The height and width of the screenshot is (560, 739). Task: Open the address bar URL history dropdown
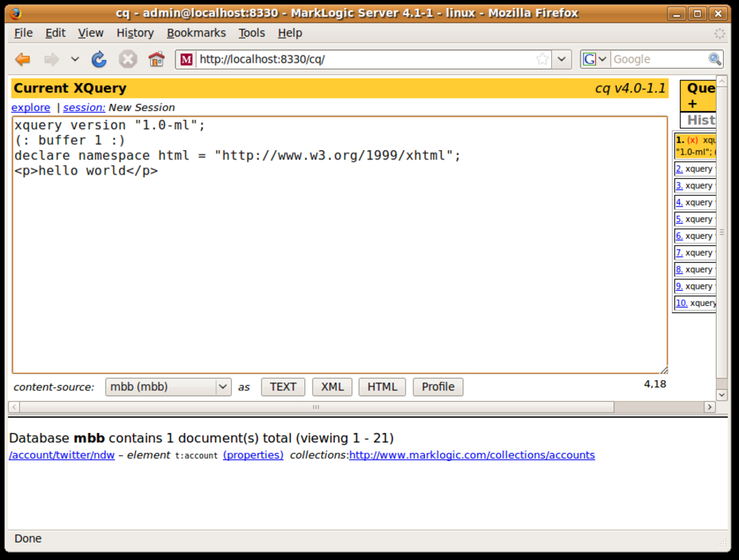tap(561, 59)
